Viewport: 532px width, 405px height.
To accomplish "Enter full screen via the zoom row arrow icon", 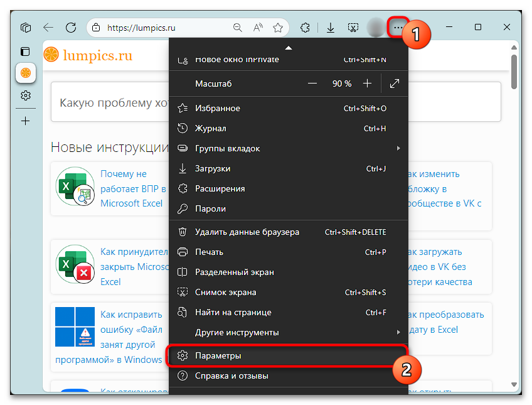I will click(395, 84).
